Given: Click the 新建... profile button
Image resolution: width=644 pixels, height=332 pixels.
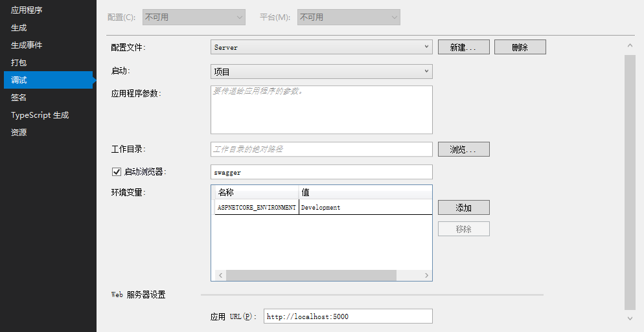Looking at the screenshot, I should click(x=463, y=47).
